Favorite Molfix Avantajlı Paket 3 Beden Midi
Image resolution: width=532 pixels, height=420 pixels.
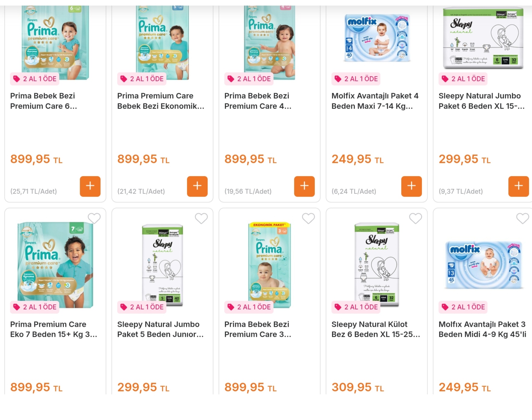click(x=522, y=218)
